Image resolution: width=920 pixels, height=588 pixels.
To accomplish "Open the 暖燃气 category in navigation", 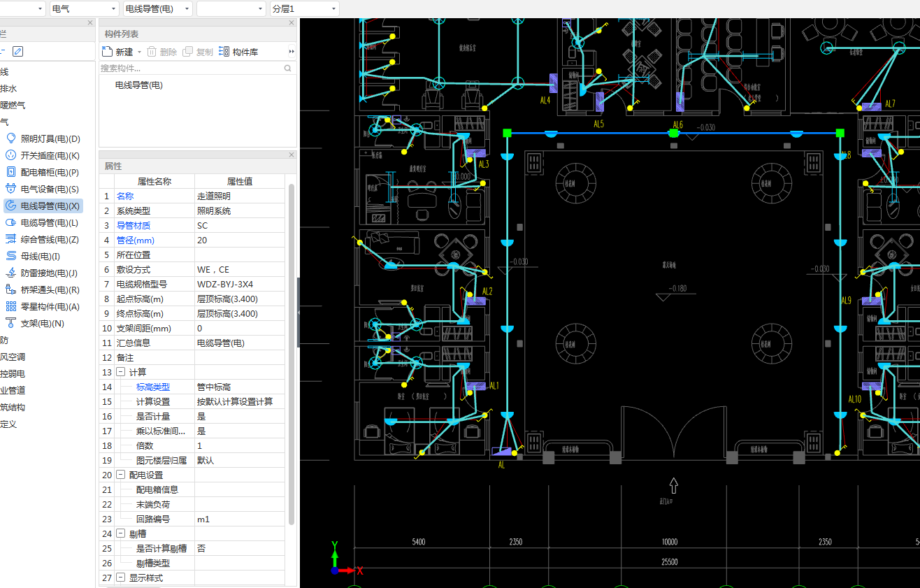I will pos(13,106).
